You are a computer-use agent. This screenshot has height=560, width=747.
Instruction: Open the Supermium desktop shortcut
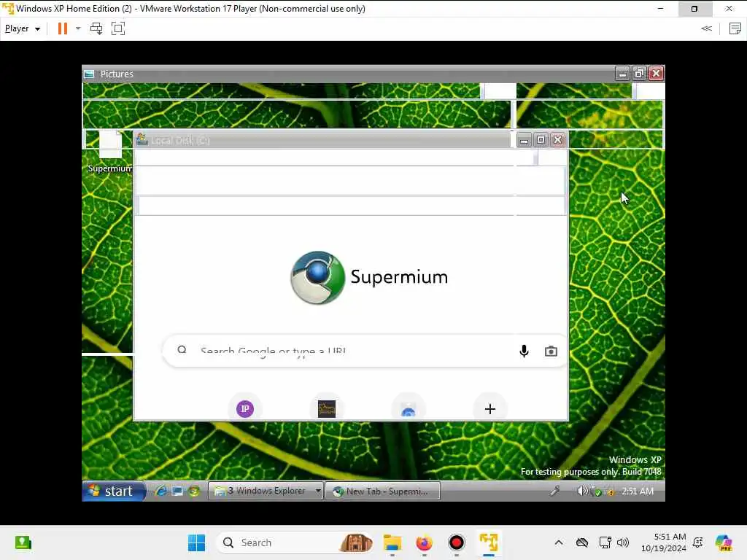click(109, 152)
